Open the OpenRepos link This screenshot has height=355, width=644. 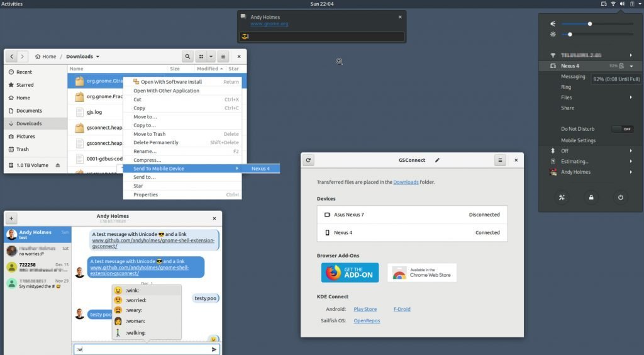point(367,321)
